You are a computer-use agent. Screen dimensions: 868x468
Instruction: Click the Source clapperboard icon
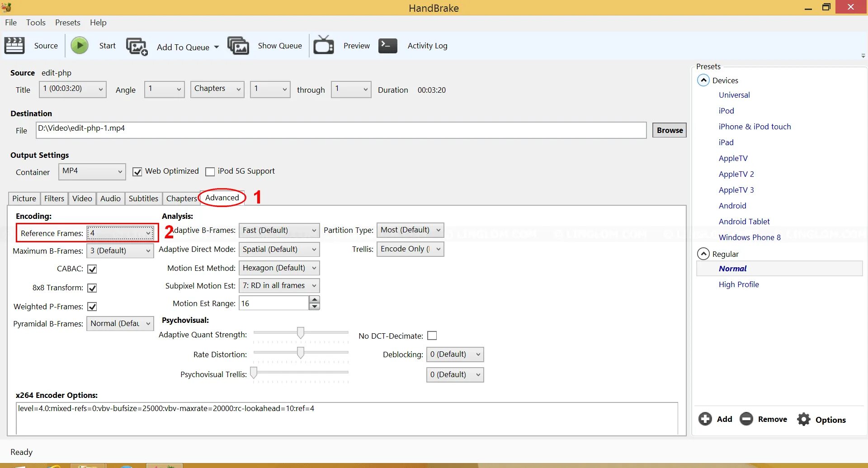click(x=14, y=46)
